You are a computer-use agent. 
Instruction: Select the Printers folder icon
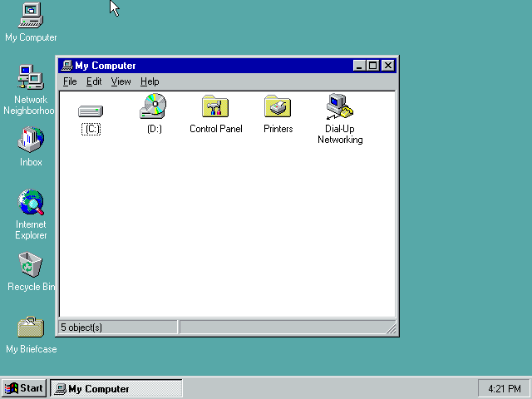coord(278,106)
